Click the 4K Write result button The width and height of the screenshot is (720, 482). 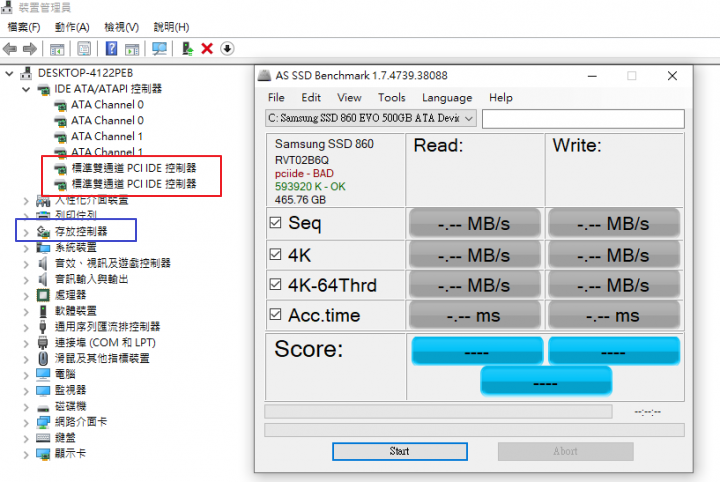(x=614, y=255)
